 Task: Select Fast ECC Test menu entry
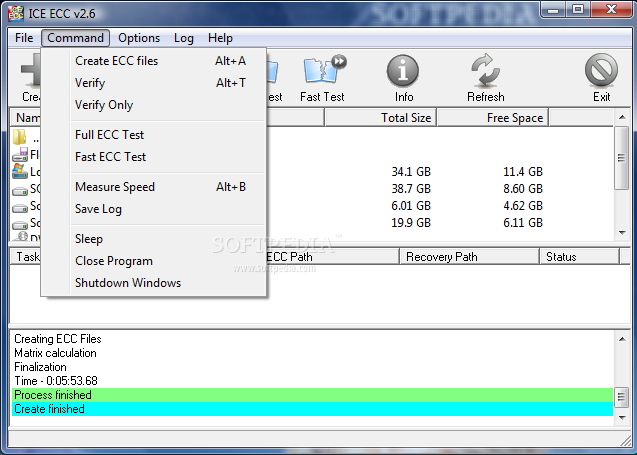[154, 157]
